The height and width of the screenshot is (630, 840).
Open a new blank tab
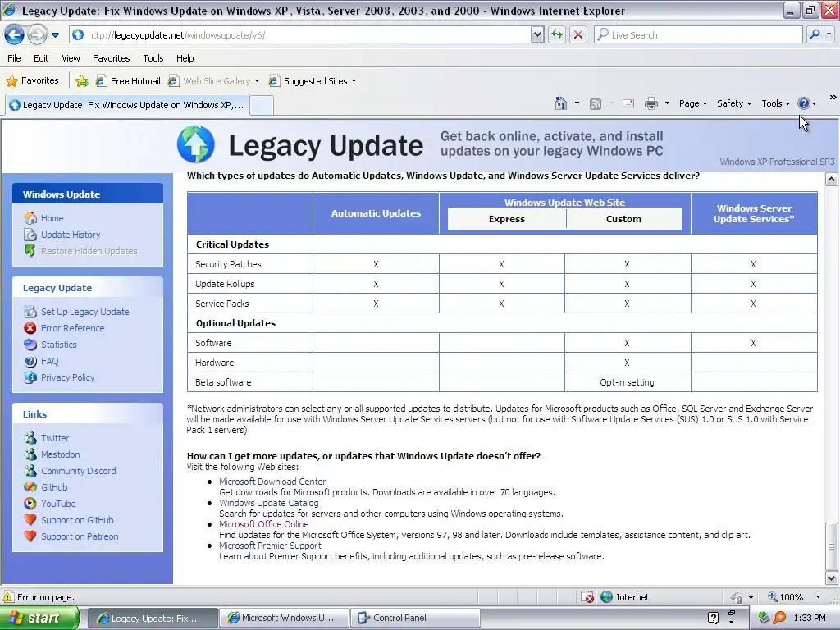(262, 106)
